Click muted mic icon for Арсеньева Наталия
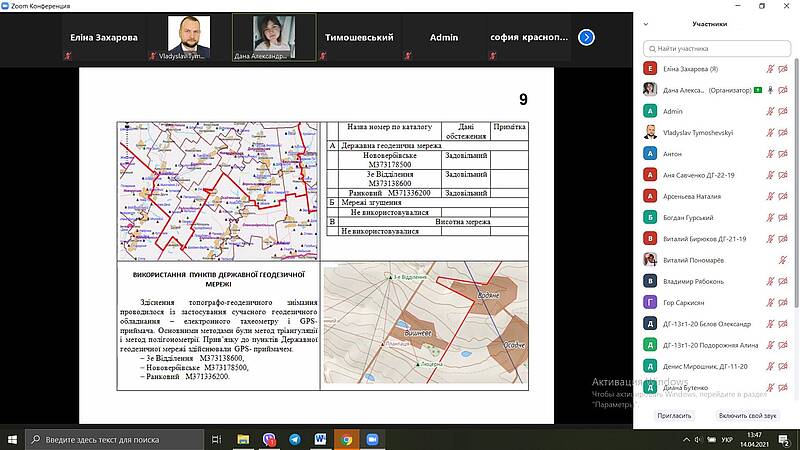800x450 pixels. (770, 196)
